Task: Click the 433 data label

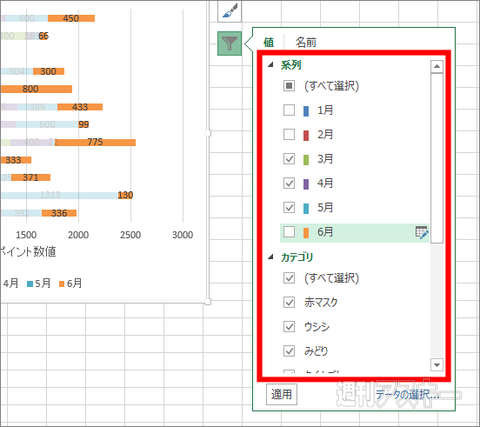Action: 80,107
